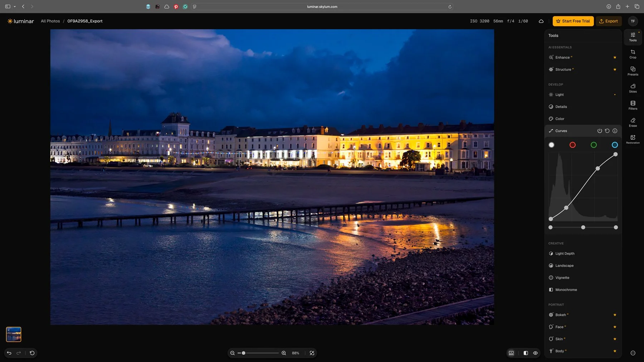Select the photo thumbnail in filmstrip
Image resolution: width=644 pixels, height=362 pixels.
pos(14,334)
